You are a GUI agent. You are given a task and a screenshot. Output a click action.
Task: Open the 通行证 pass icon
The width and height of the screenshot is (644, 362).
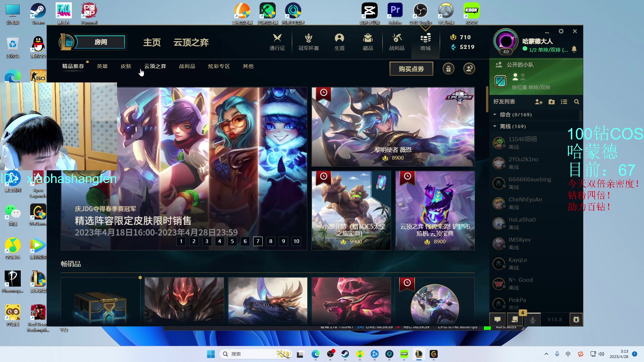click(x=277, y=42)
